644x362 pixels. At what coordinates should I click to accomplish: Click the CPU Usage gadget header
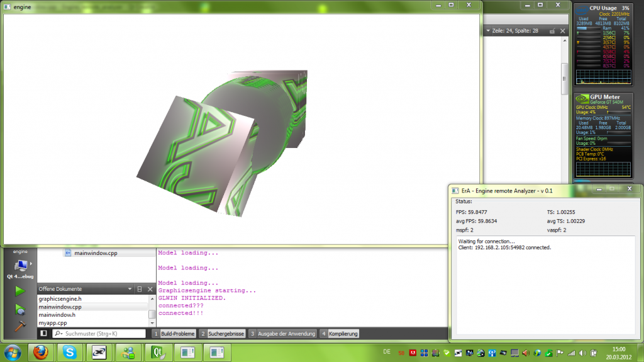pyautogui.click(x=603, y=8)
